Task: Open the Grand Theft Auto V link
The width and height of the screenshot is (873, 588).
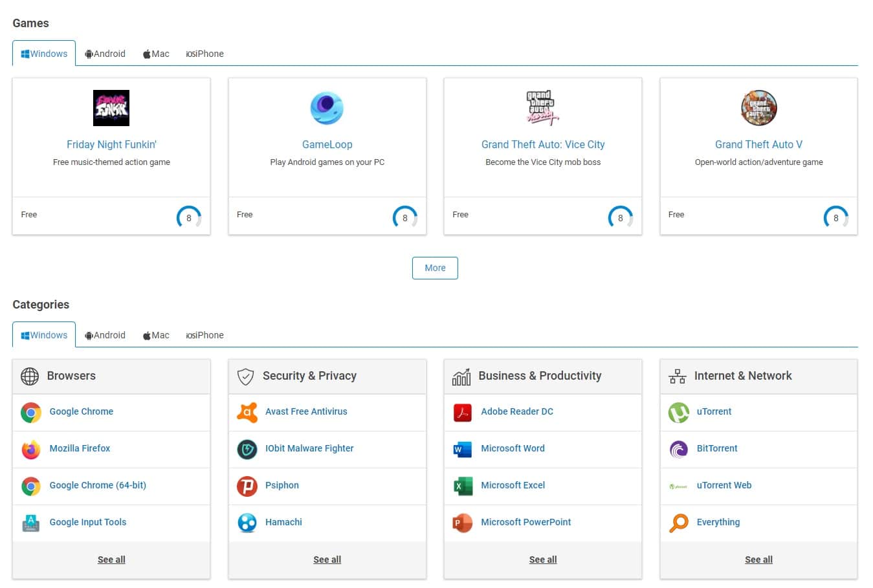Action: [x=758, y=144]
